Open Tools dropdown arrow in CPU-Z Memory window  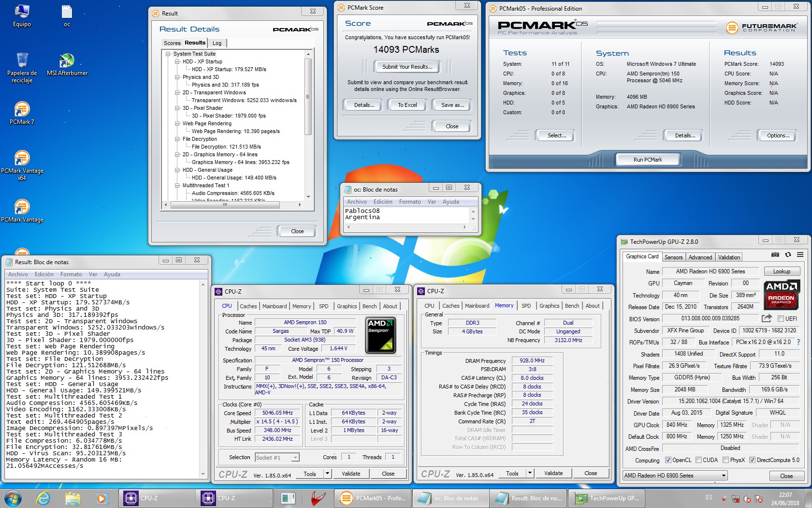530,473
